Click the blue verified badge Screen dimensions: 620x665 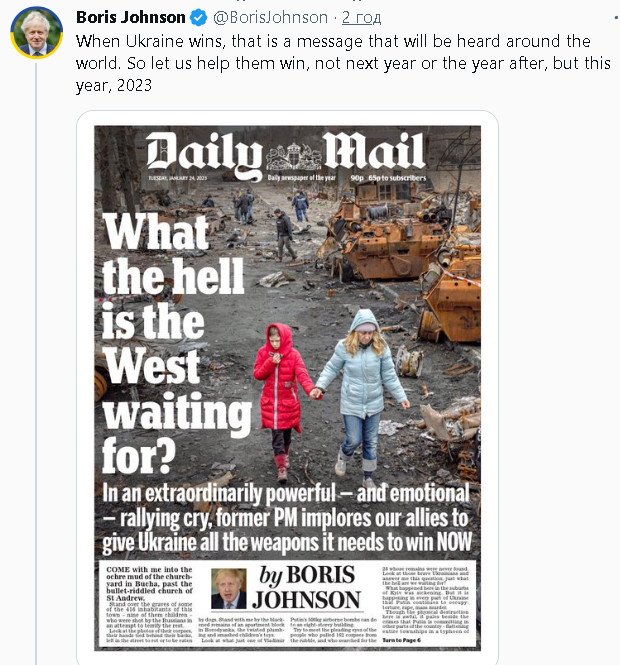coord(198,18)
